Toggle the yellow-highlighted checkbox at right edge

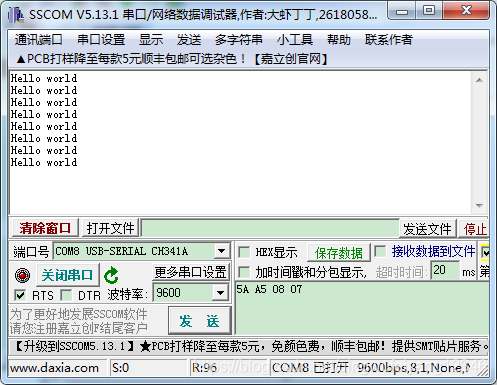tap(485, 252)
